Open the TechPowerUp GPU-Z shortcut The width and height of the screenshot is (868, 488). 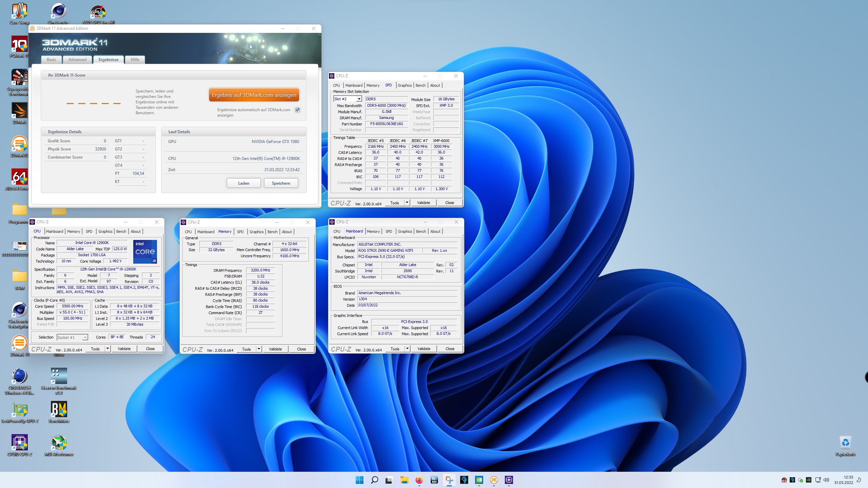tap(19, 412)
